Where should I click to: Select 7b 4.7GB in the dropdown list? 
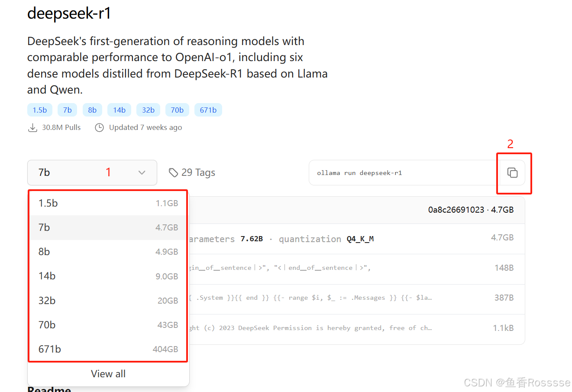click(x=108, y=227)
